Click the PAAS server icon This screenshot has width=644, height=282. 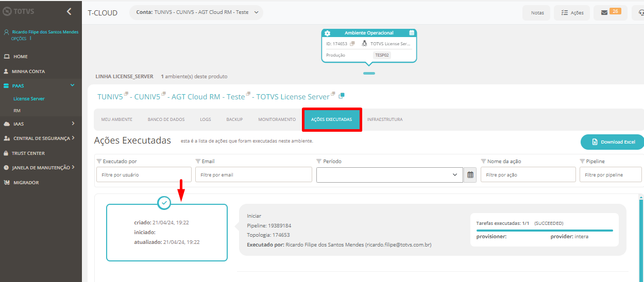[x=7, y=86]
